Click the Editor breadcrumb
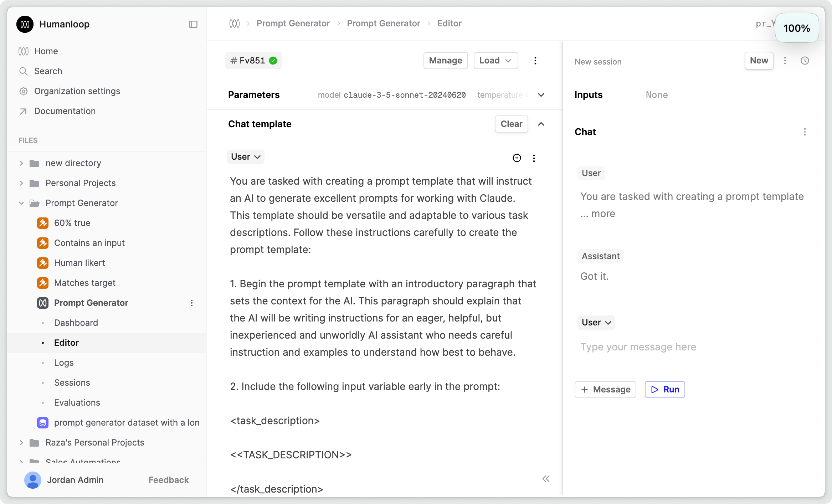The height and width of the screenshot is (504, 832). tap(449, 24)
